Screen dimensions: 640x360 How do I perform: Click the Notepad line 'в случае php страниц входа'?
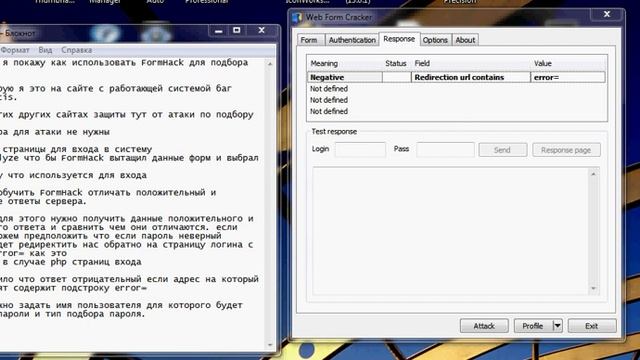[x=71, y=262]
